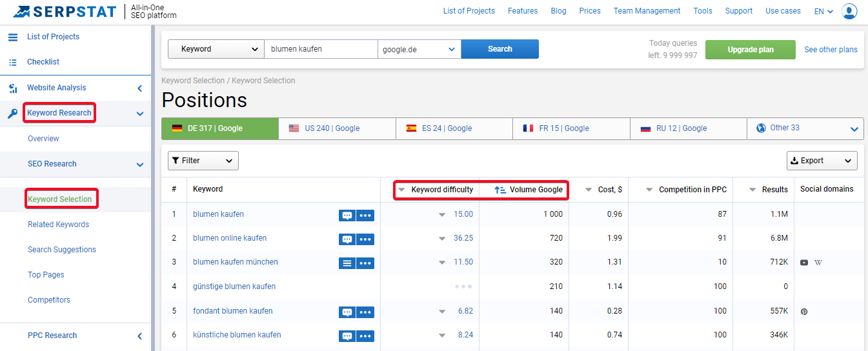Switch to RU 12 Google tab
Screen dimensions: 868x351
click(x=688, y=128)
